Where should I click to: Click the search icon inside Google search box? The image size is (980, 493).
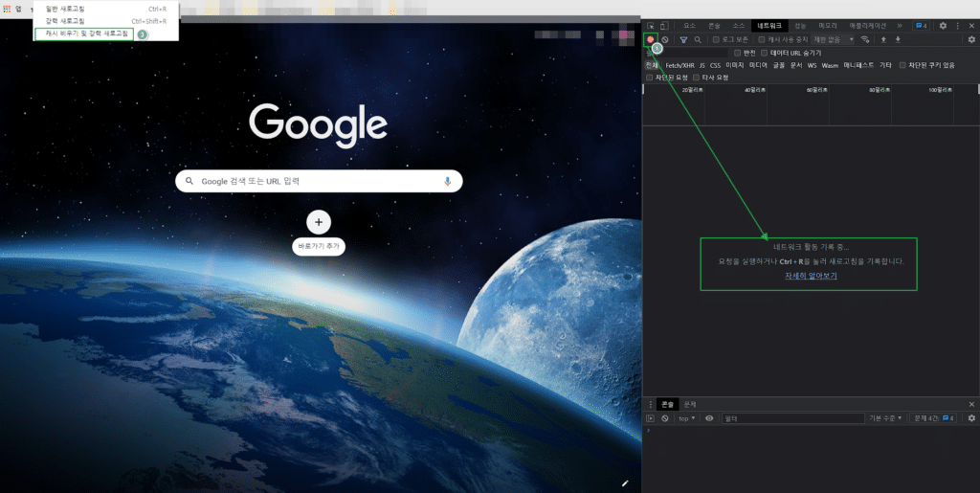tap(190, 181)
